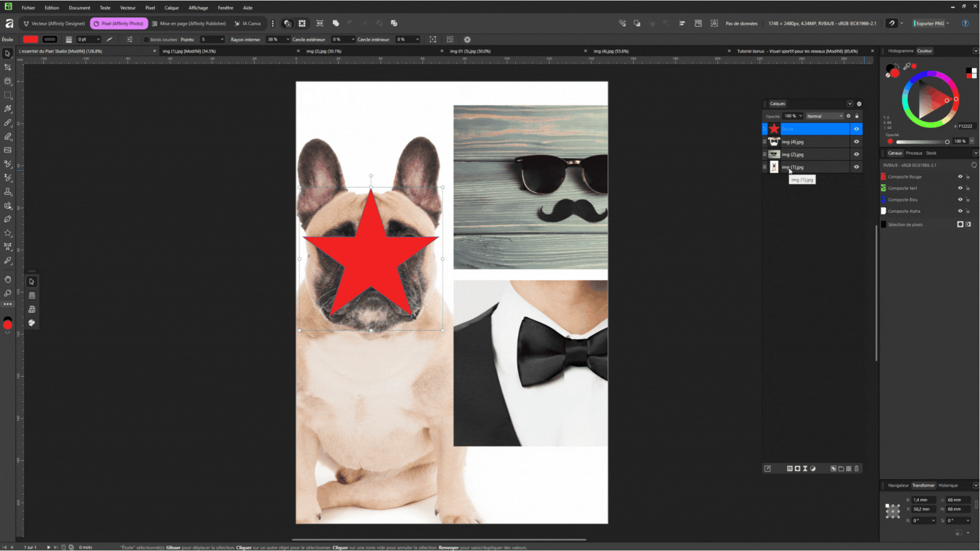The height and width of the screenshot is (551, 980).
Task: Open the Calque menu
Action: click(x=171, y=8)
